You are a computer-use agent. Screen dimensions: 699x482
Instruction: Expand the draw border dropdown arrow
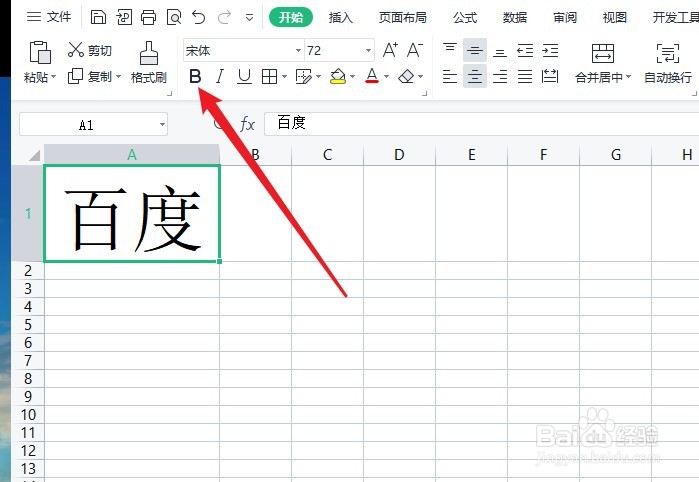(318, 77)
